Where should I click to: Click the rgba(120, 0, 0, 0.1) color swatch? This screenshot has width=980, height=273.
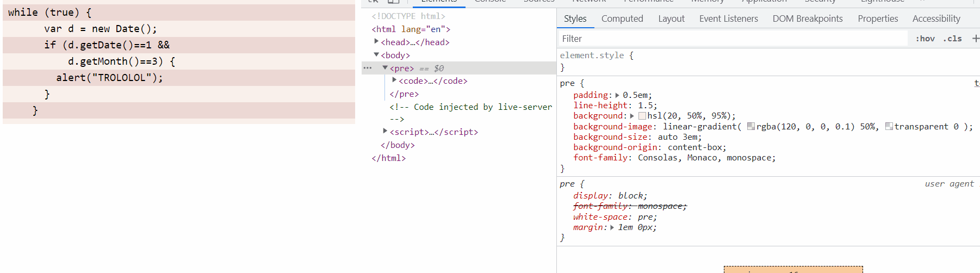point(751,127)
